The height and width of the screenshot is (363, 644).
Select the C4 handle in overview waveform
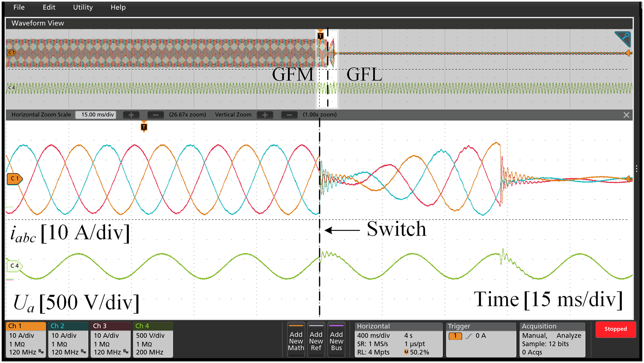[x=11, y=87]
